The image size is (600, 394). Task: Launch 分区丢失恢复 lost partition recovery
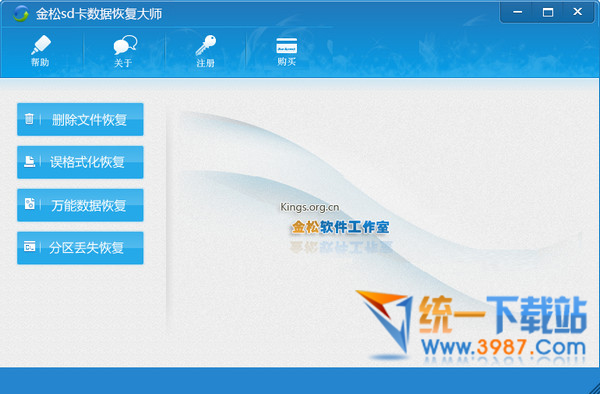[x=80, y=248]
